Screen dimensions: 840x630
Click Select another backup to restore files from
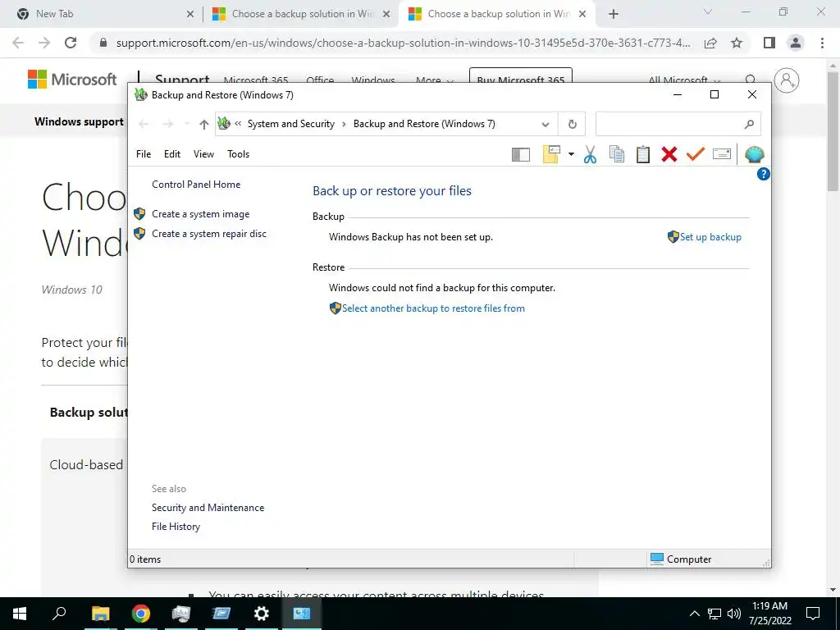433,308
